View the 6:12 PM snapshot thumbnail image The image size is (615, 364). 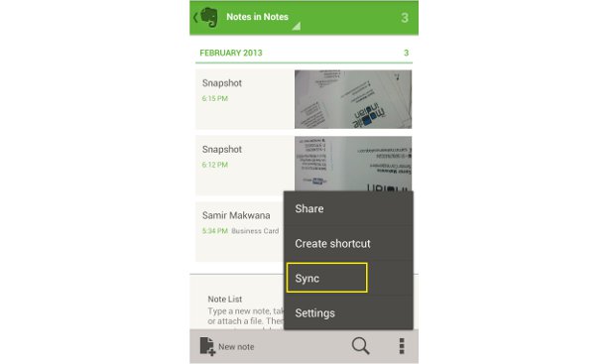coord(353,164)
